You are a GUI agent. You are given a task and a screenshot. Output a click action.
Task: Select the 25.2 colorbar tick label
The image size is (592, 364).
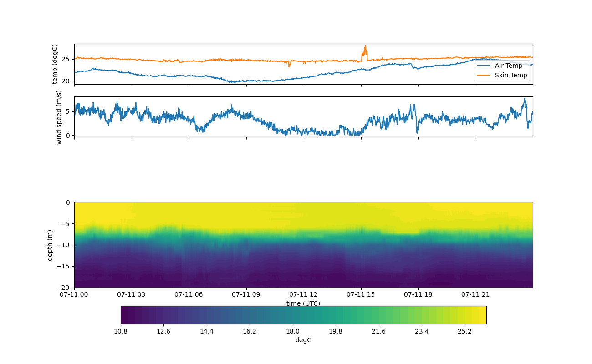[464, 331]
